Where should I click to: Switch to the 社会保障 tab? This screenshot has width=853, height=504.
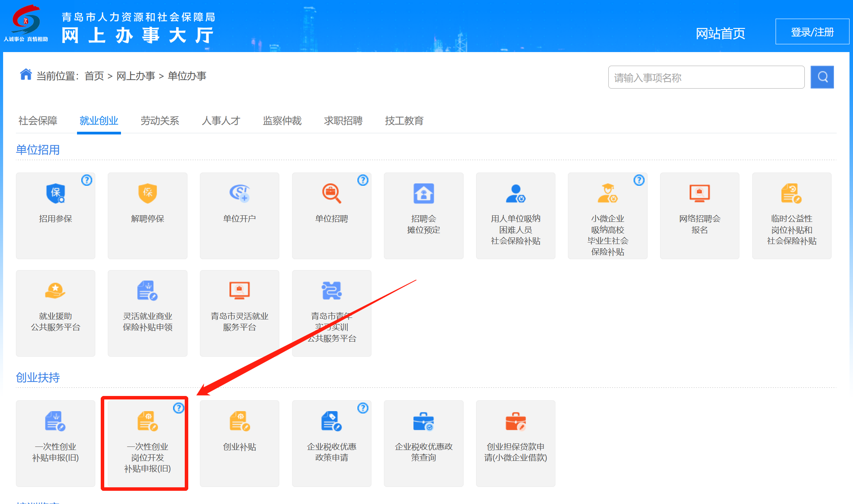point(38,121)
